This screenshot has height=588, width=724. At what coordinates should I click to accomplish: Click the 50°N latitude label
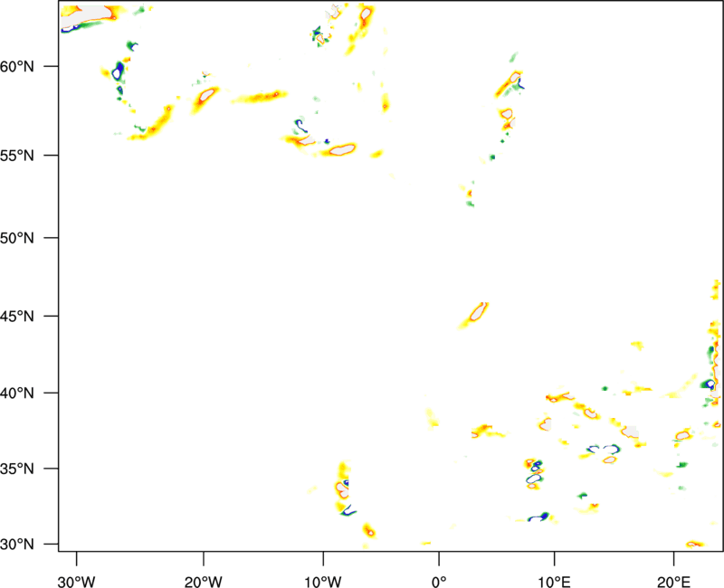pyautogui.click(x=17, y=238)
